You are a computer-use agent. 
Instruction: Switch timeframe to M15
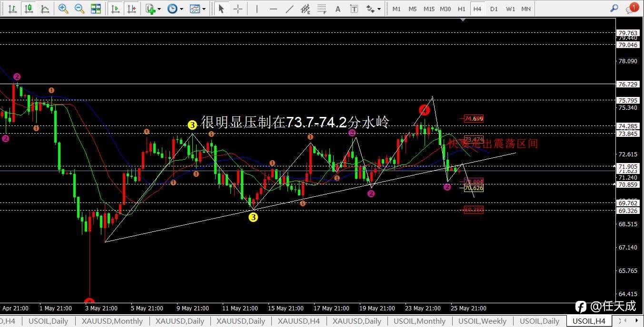pyautogui.click(x=429, y=9)
